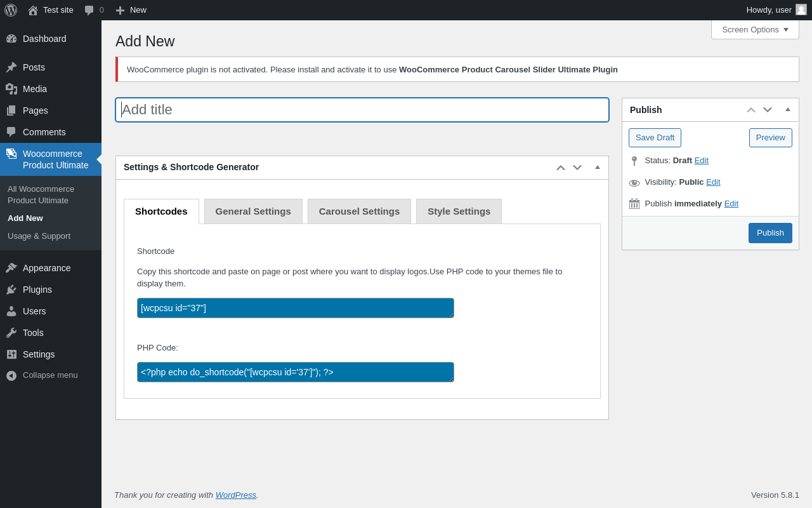
Task: Click the WordPress logo icon
Action: [11, 10]
